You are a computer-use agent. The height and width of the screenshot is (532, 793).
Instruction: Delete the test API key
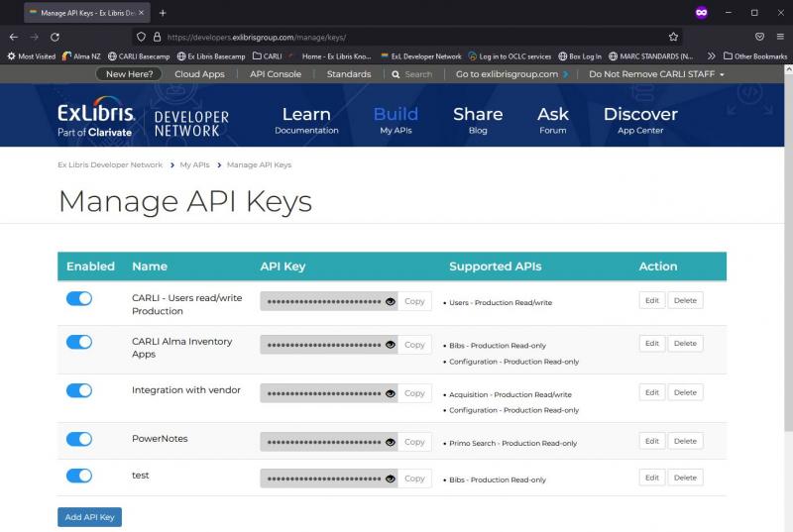click(x=685, y=478)
